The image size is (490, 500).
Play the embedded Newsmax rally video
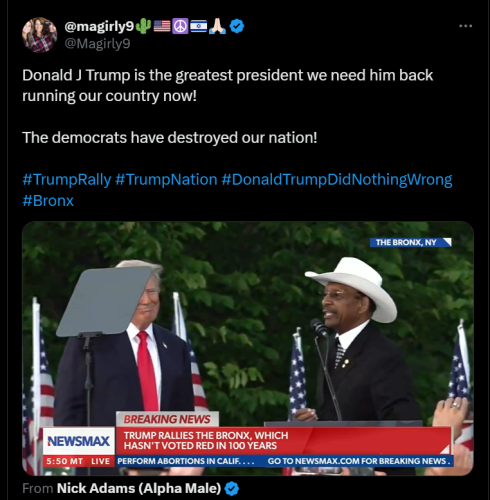[x=248, y=348]
